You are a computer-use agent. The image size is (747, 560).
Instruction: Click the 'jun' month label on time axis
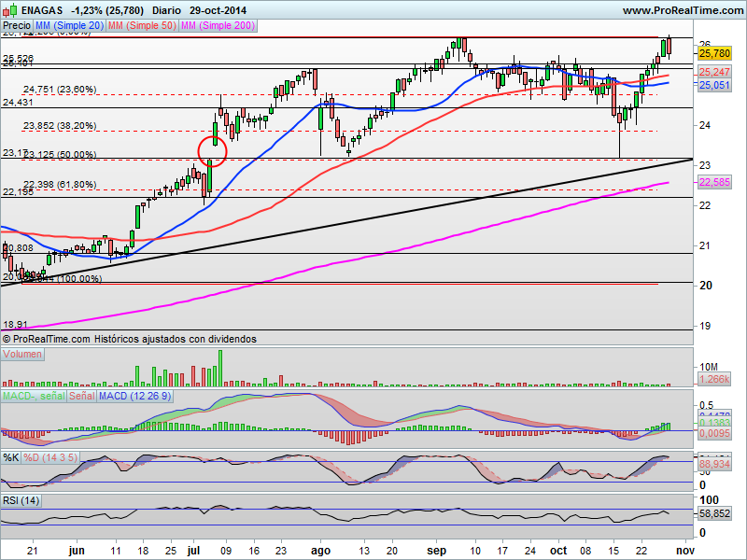tap(77, 551)
